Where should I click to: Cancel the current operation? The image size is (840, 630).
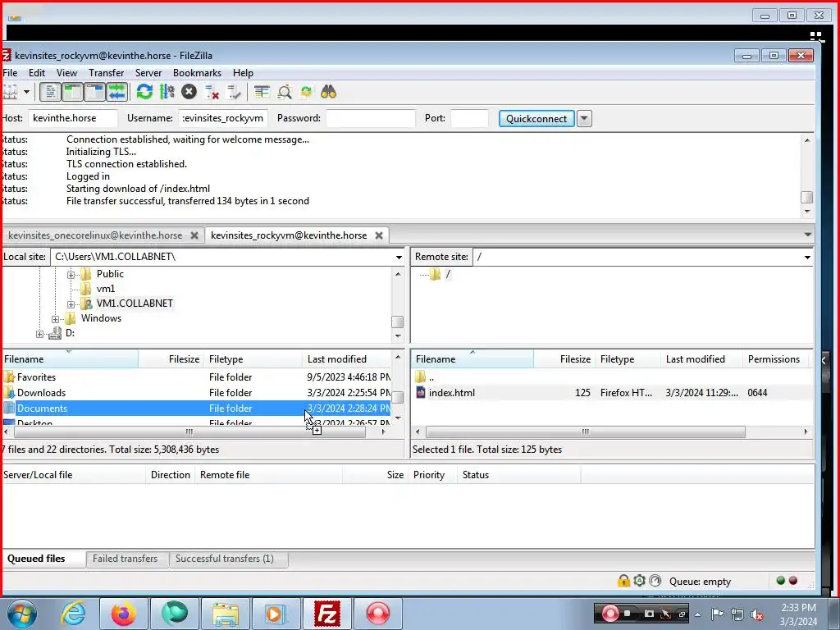[x=189, y=92]
